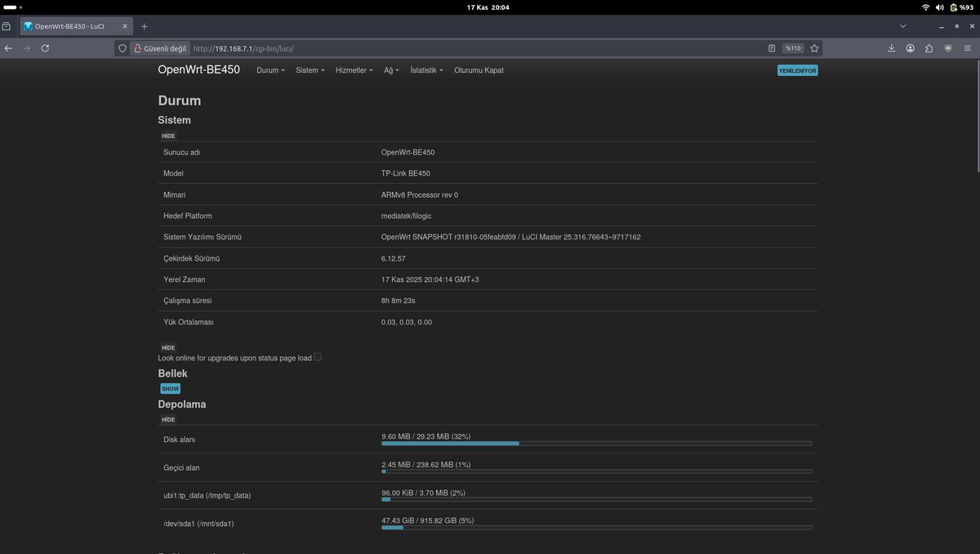This screenshot has height=554, width=980.
Task: Click the address bar URL 192.168.7.1/cgi-bin/luci/
Action: click(243, 48)
